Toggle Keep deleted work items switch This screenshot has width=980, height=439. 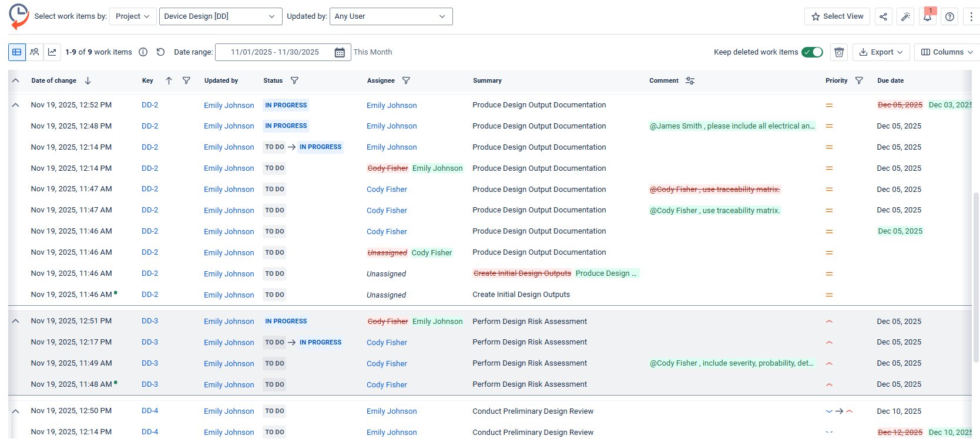812,52
